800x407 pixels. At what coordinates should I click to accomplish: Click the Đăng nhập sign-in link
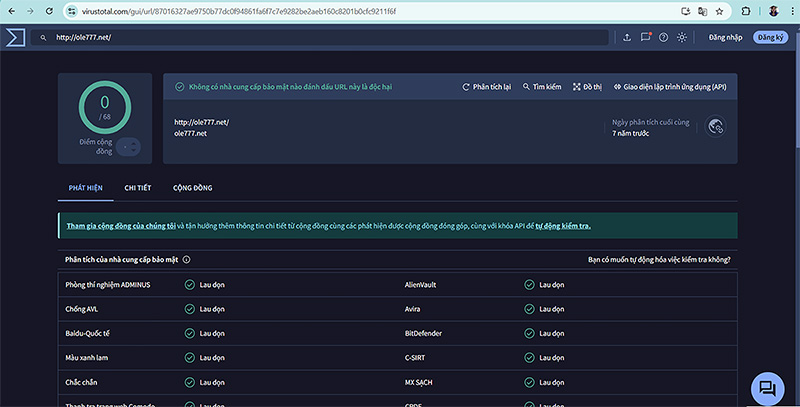point(725,37)
